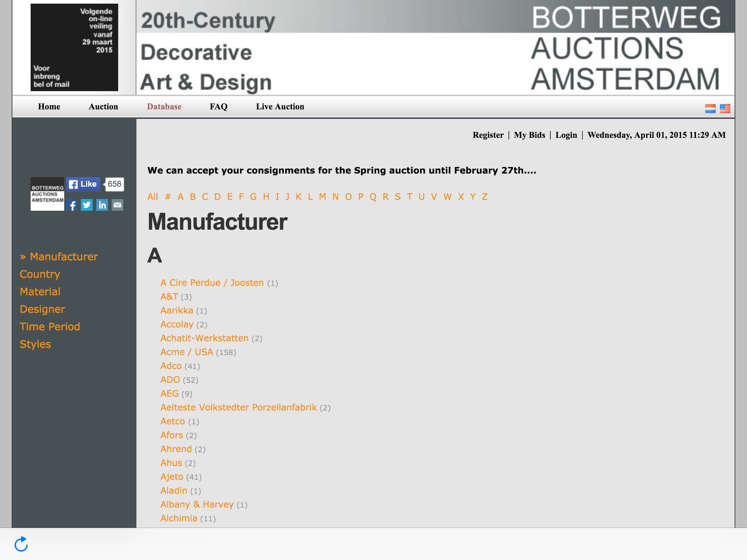Click the English flag icon
The height and width of the screenshot is (560, 747).
pos(725,108)
